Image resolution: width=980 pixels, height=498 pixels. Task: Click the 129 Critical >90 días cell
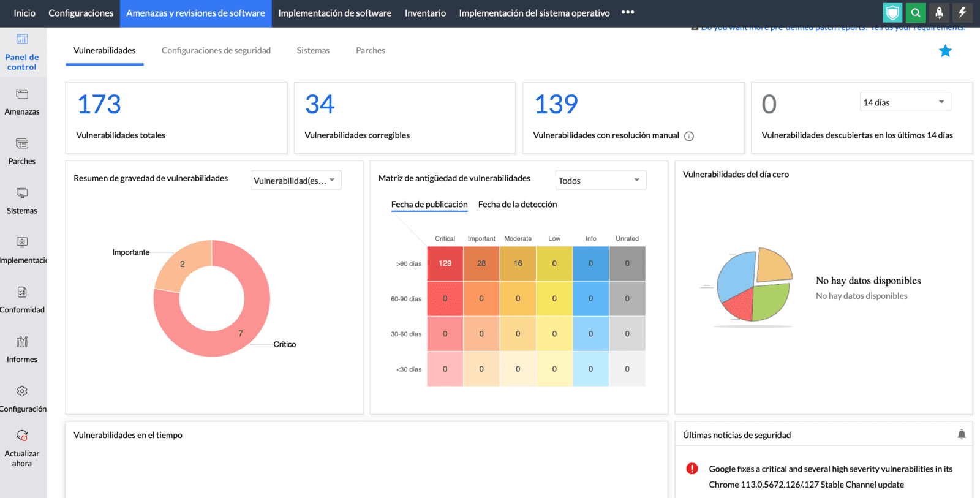pos(445,263)
